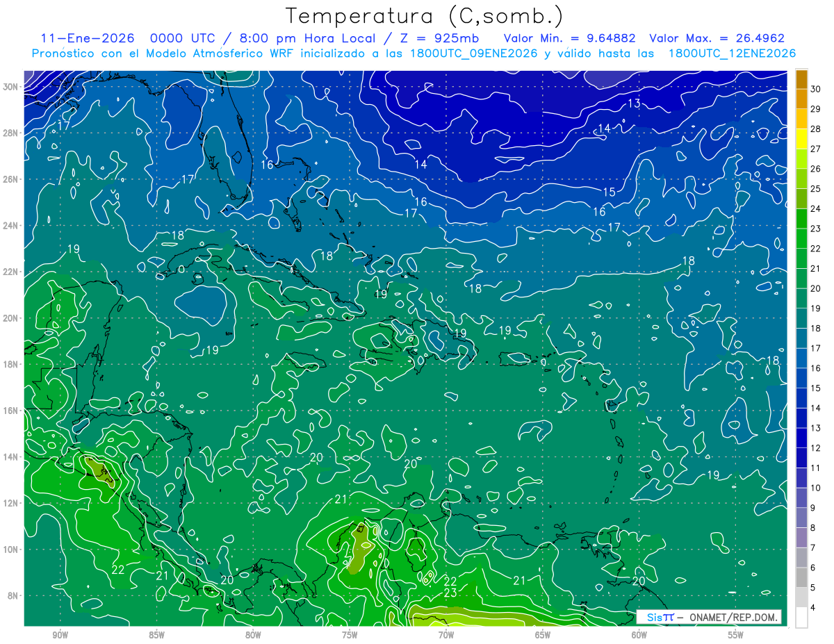Click the 'Valor Max. = 26.4962' readout

click(x=717, y=39)
